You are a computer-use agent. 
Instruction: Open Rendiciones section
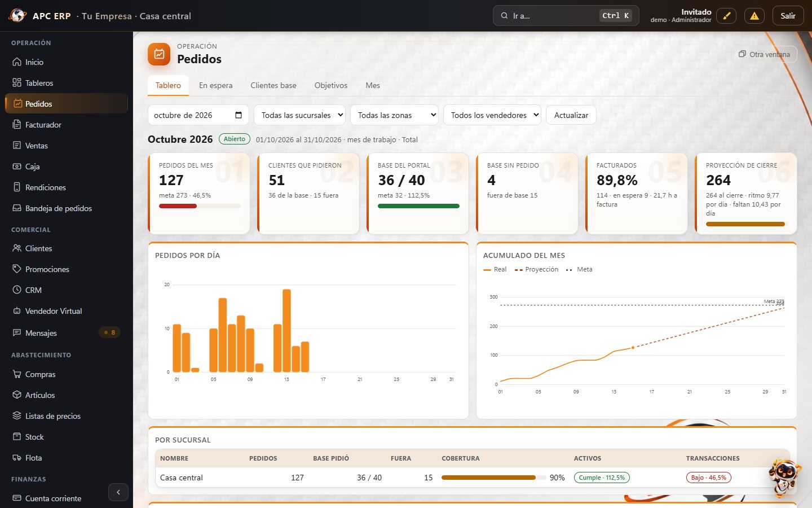coord(67,187)
